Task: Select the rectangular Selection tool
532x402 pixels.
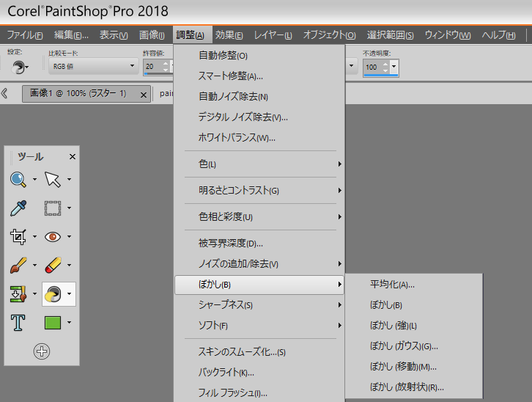Action: (52, 208)
